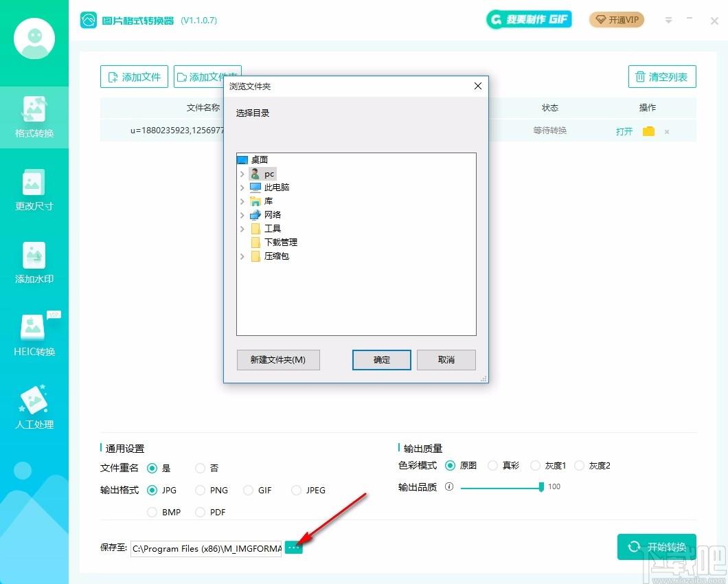The image size is (728, 584).
Task: Choose JPG output format
Action: click(152, 490)
